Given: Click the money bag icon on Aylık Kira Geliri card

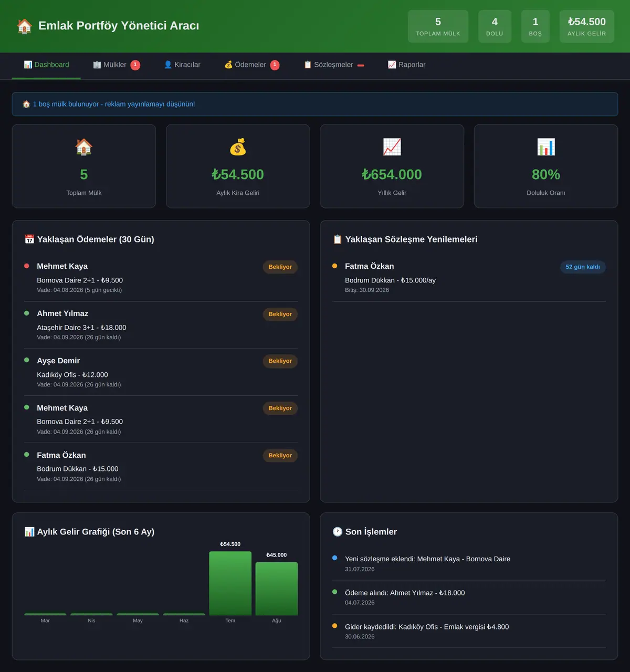Looking at the screenshot, I should (238, 147).
